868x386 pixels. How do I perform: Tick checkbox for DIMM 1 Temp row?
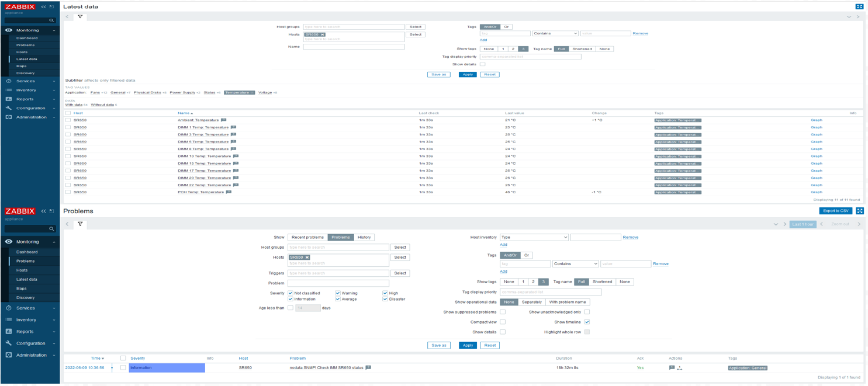click(68, 127)
